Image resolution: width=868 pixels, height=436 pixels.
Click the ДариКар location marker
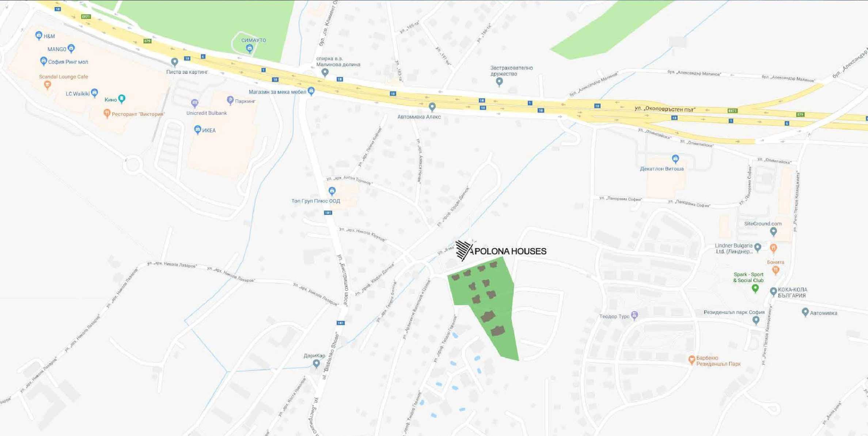click(316, 363)
